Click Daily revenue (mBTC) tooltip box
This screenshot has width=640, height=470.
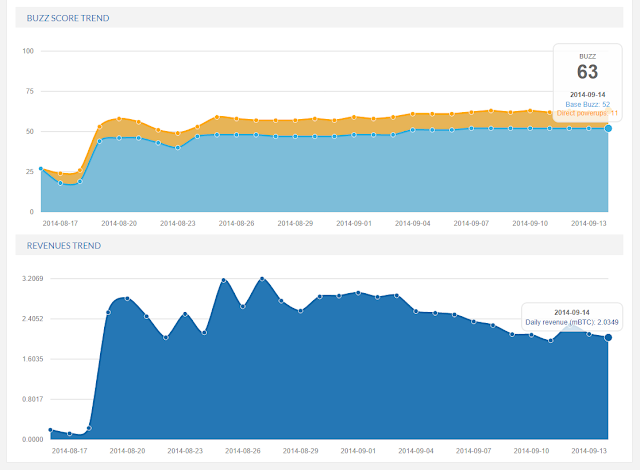coord(572,317)
